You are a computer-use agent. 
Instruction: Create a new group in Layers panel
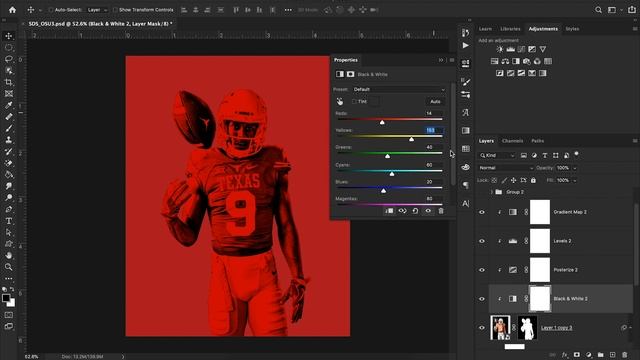(x=600, y=355)
